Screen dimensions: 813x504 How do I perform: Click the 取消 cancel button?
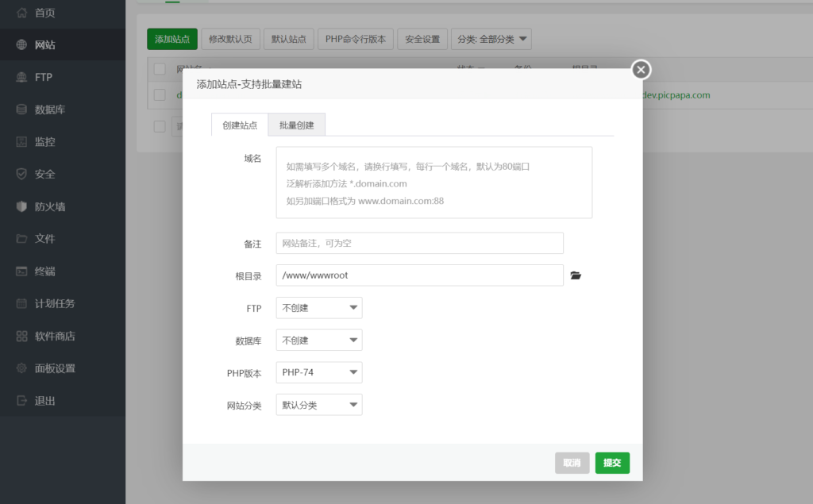[572, 463]
